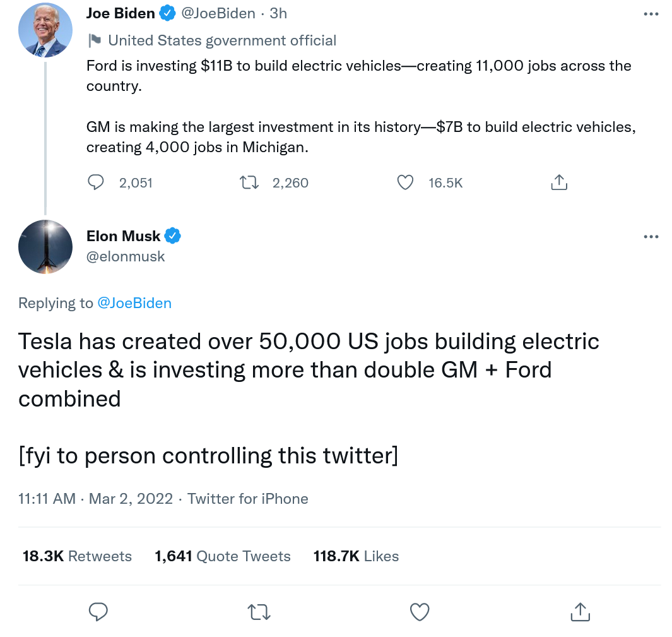Image resolution: width=672 pixels, height=637 pixels.
Task: View the 18.3K Retweets list
Action: 77,556
